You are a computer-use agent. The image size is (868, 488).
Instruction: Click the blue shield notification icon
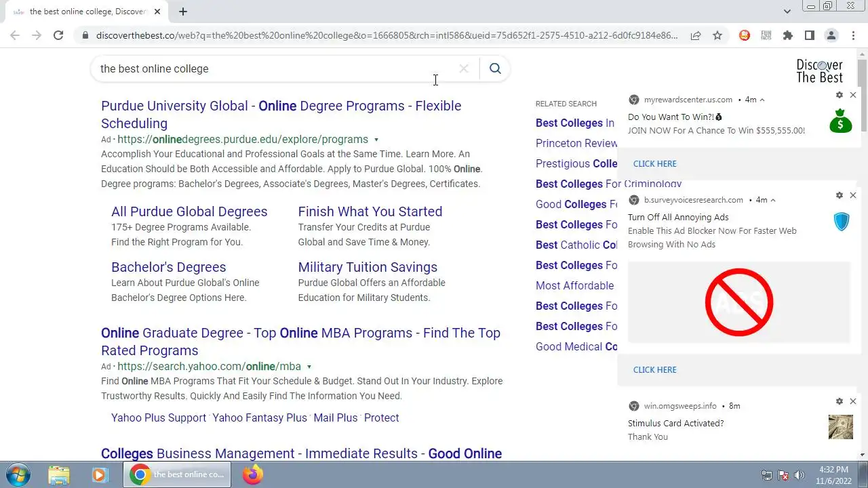(x=842, y=221)
